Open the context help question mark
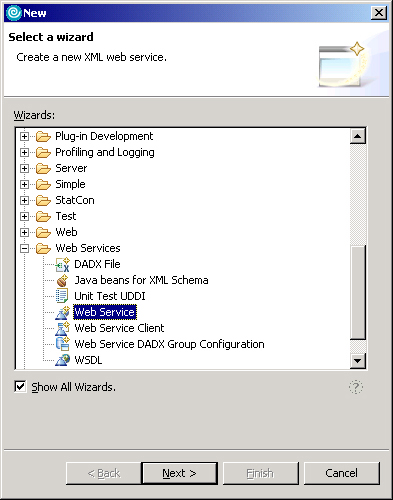393x500 pixels. [x=356, y=387]
